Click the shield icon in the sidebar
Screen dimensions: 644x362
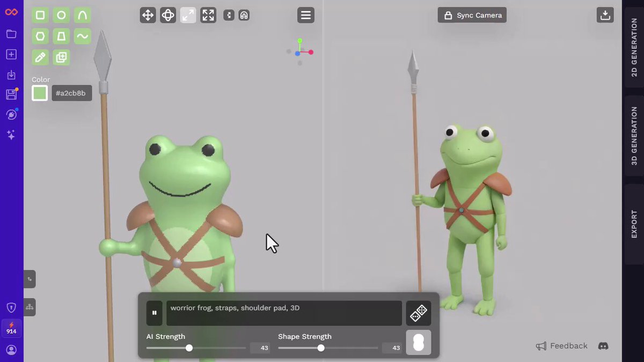coord(11,307)
